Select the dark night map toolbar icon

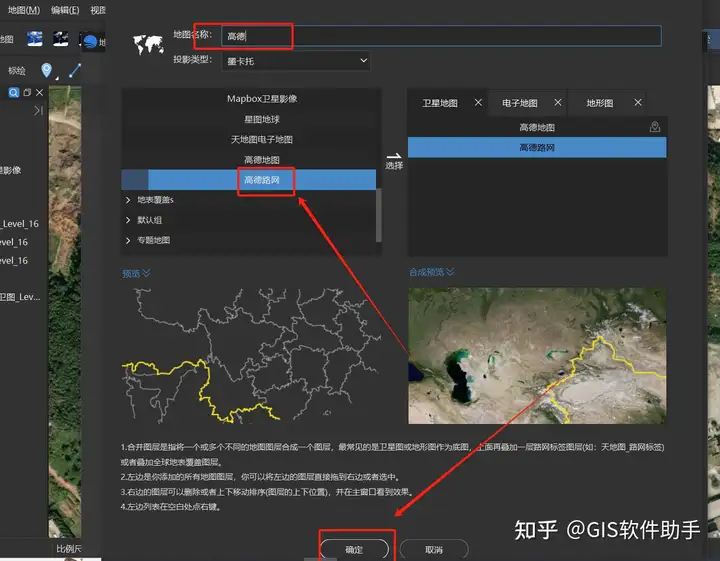61,39
